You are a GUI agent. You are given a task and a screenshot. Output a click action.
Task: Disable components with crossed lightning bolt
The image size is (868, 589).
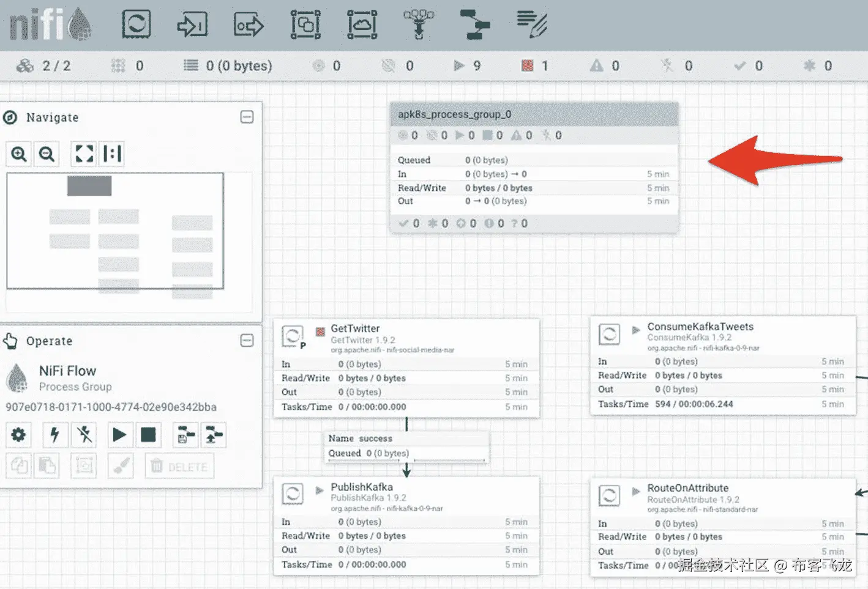click(83, 435)
